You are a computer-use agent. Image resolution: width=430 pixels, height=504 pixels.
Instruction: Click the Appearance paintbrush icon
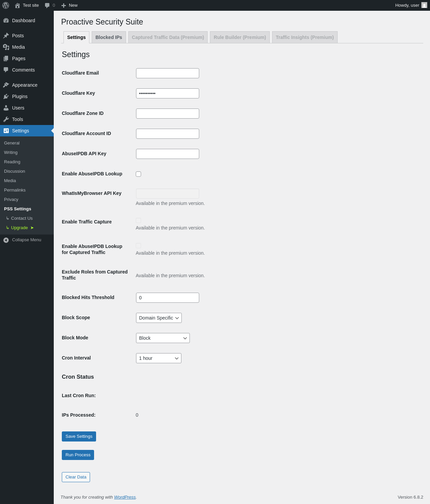tap(6, 85)
